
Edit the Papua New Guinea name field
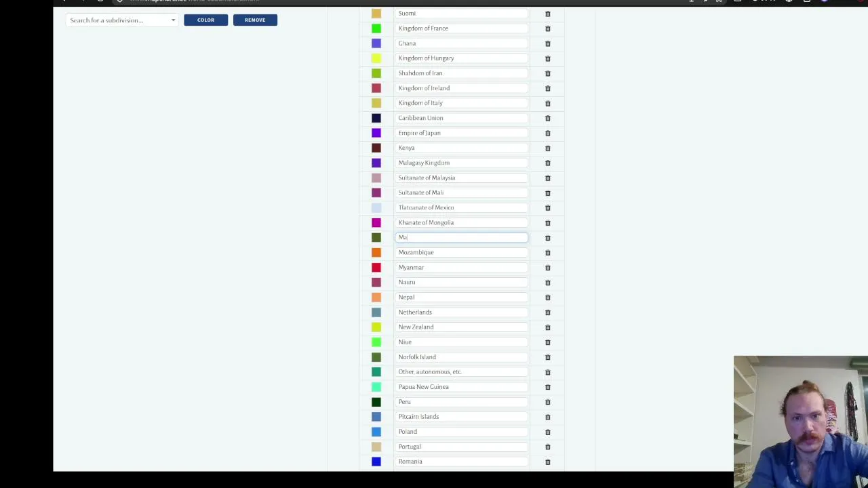[461, 386]
